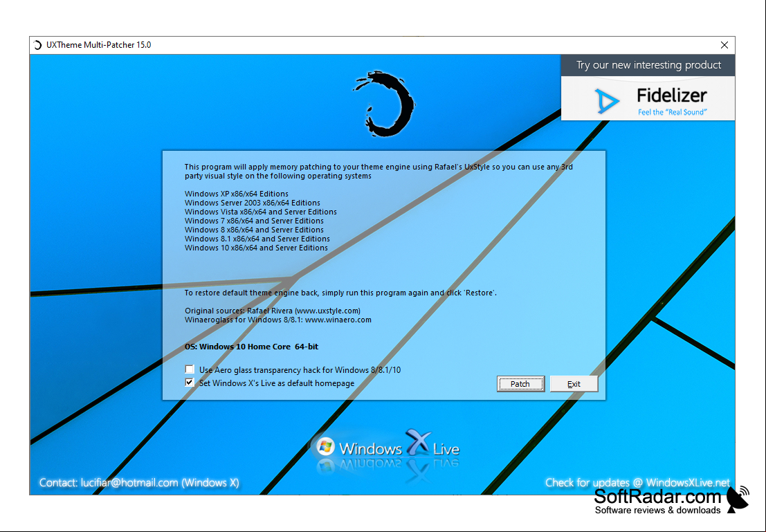Click the 'UXTheme Multi-Patcher 15.0' window title

pyautogui.click(x=99, y=45)
